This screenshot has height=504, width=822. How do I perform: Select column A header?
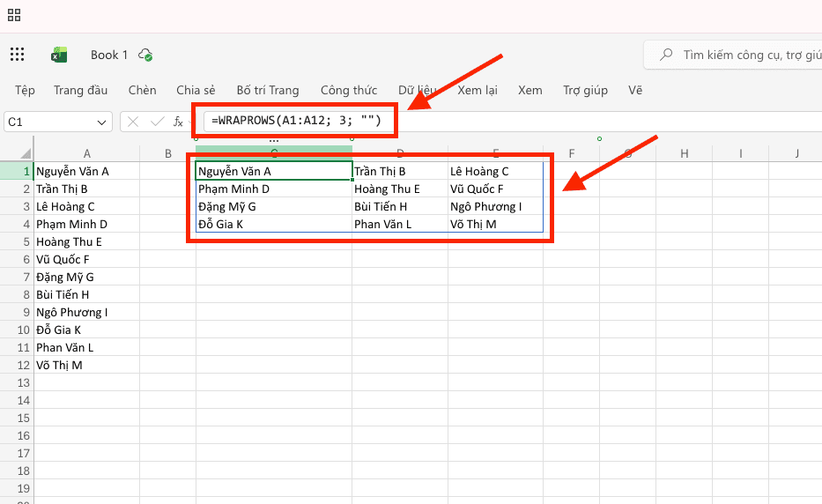point(87,153)
